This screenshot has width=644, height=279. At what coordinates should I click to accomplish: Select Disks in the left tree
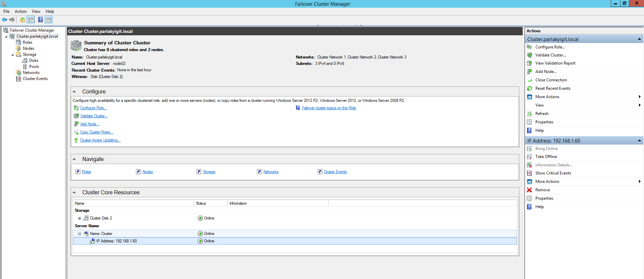tap(34, 61)
